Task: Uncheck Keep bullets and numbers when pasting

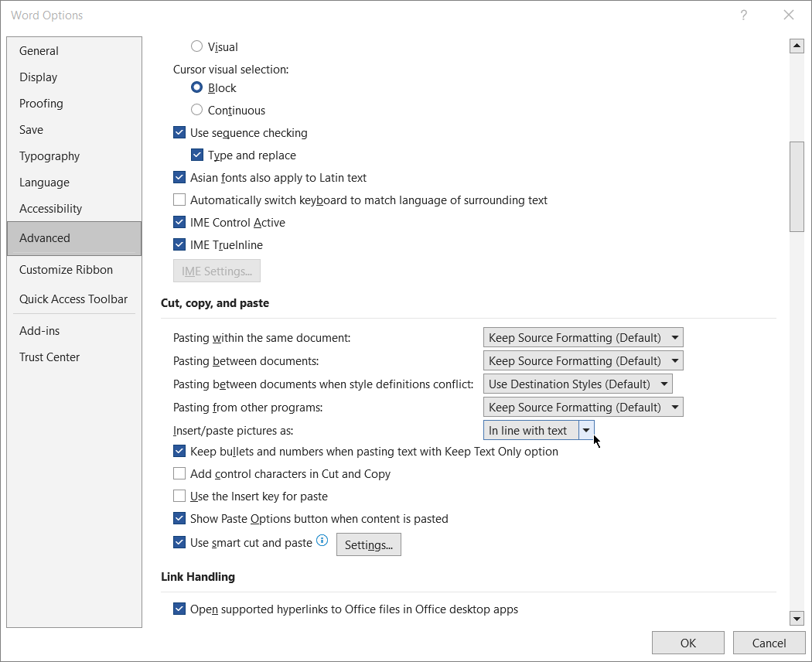Action: click(x=179, y=451)
